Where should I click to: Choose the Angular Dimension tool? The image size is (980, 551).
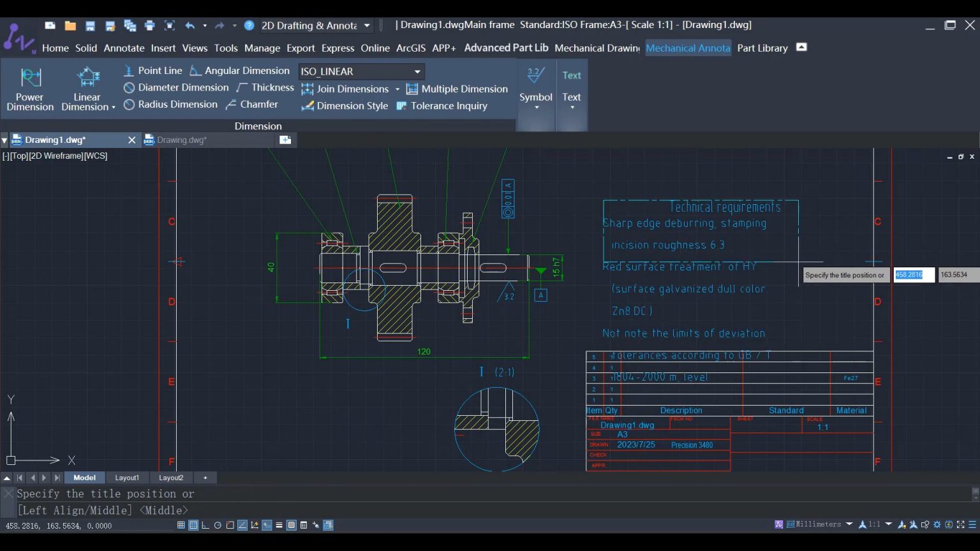tap(240, 71)
